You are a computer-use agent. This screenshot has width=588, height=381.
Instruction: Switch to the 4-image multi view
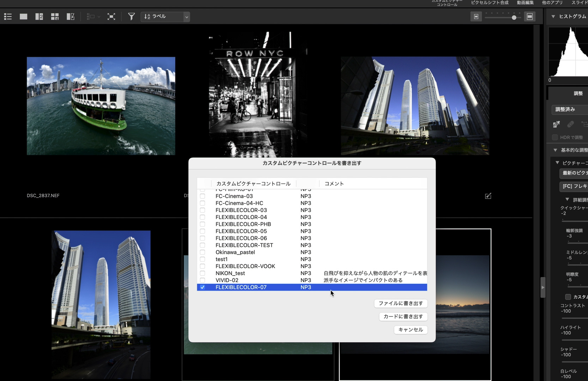click(x=55, y=16)
